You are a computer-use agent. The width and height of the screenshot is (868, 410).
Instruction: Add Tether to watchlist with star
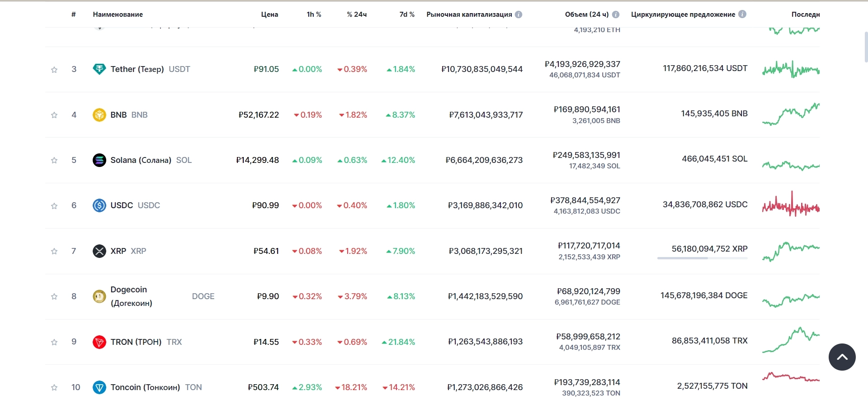(54, 70)
